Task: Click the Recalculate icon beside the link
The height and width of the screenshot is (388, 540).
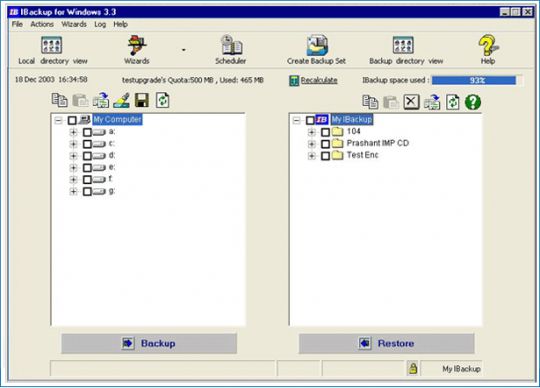Action: click(294, 81)
